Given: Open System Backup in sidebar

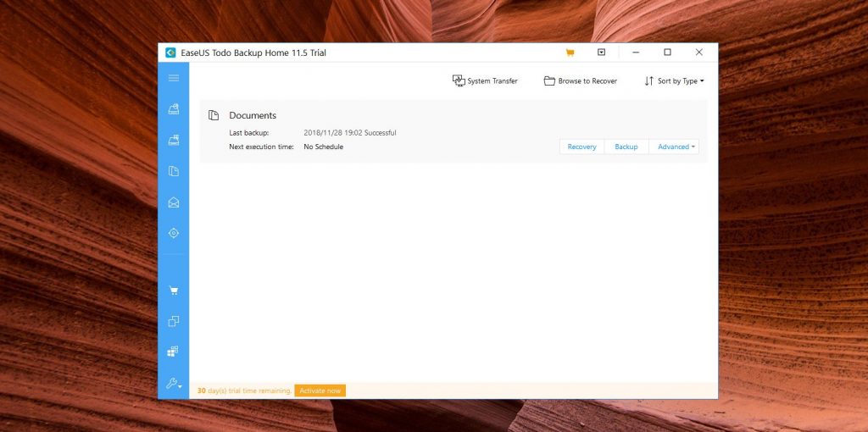Looking at the screenshot, I should (174, 140).
